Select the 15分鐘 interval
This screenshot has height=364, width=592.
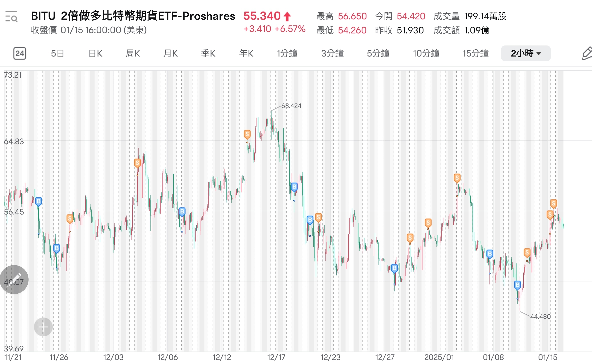point(476,53)
